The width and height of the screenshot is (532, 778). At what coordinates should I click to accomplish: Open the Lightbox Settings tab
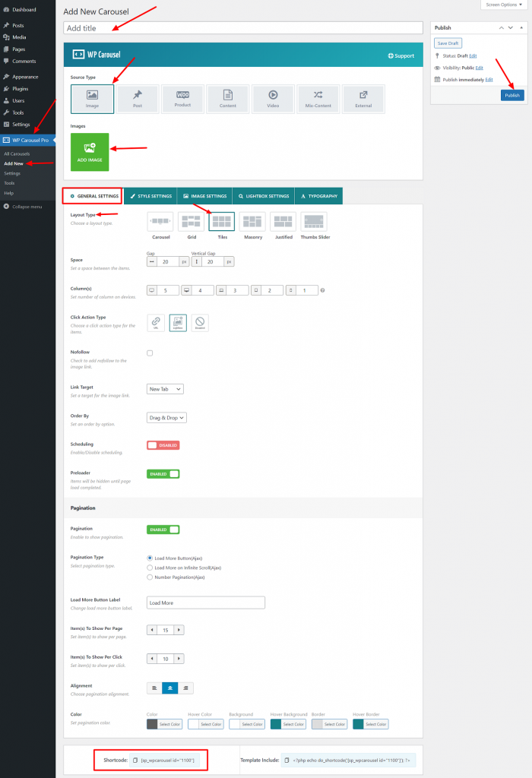point(264,196)
